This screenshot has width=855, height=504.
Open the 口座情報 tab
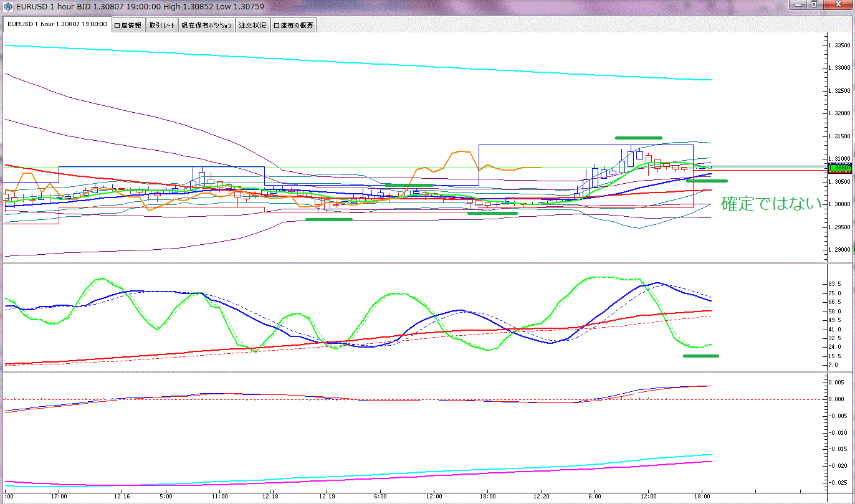[128, 26]
